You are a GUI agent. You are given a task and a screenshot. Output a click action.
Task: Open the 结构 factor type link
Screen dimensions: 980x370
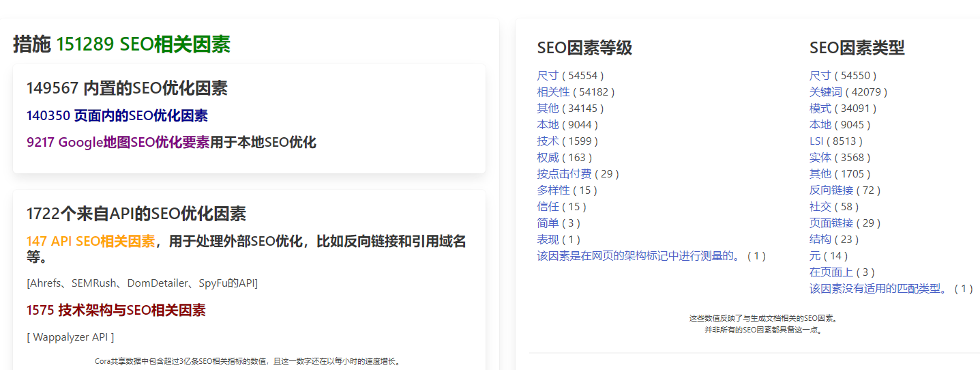click(x=820, y=240)
